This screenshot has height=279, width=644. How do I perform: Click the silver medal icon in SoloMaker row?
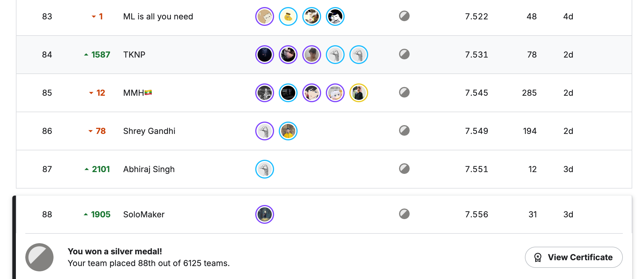(404, 214)
